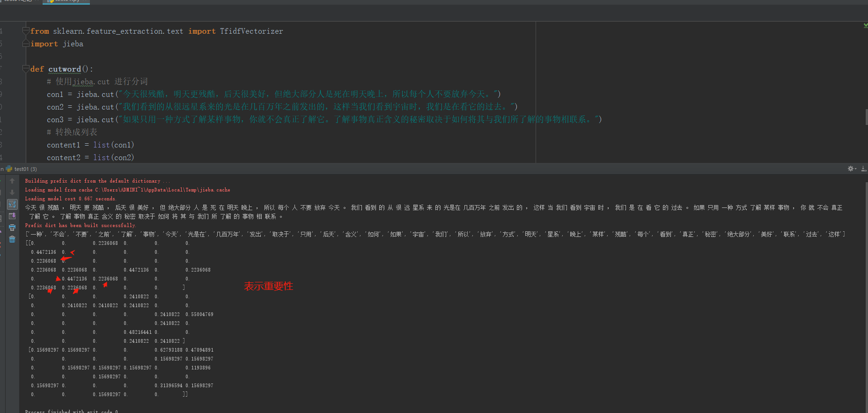Click the word jieba in import line
Image resolution: width=868 pixels, height=413 pixels.
[x=73, y=44]
